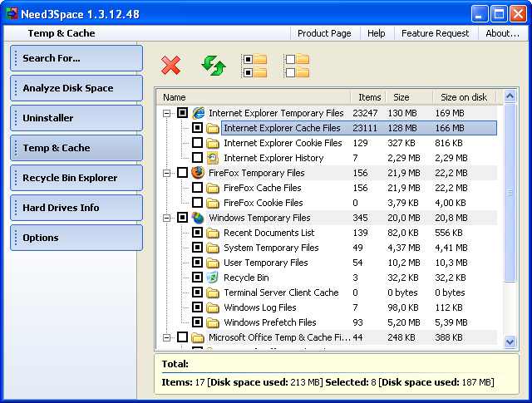This screenshot has height=403, width=532.
Task: Open Recycle Bin Explorer section
Action: pyautogui.click(x=76, y=178)
